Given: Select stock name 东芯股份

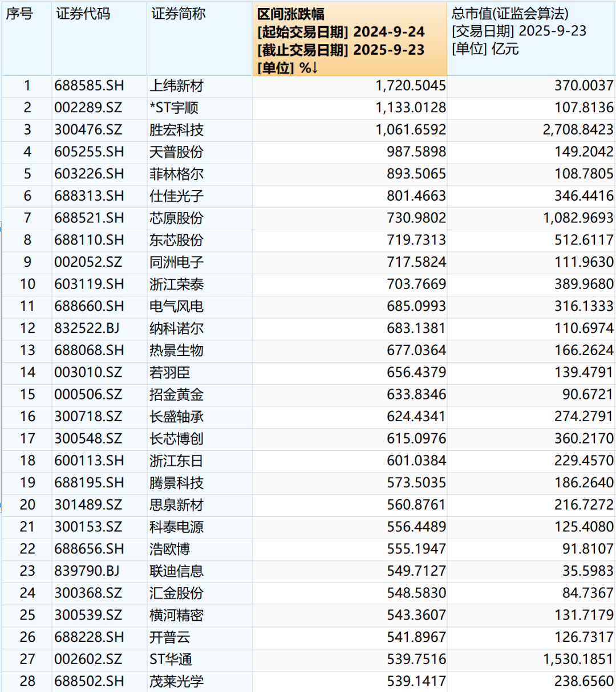Looking at the screenshot, I should click(176, 240).
